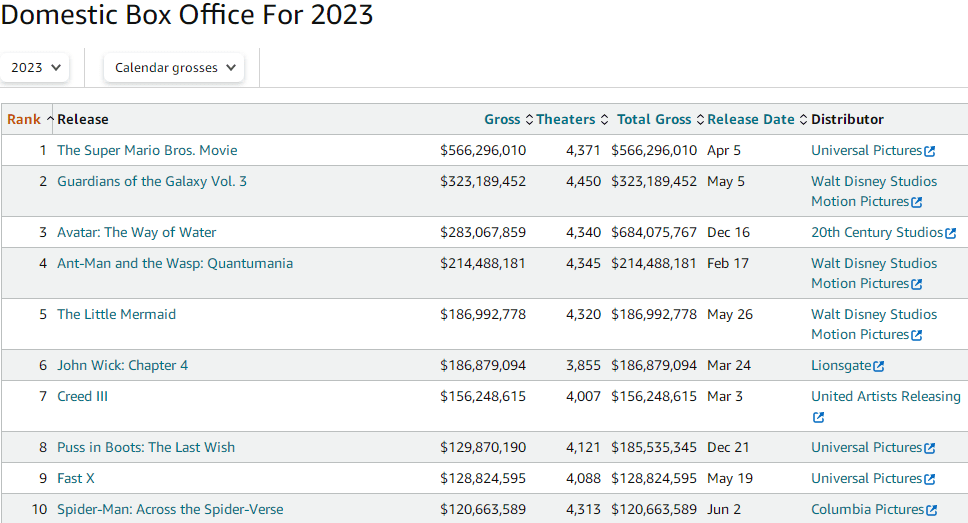Click external link icon beside 20th Century Studios

[950, 233]
